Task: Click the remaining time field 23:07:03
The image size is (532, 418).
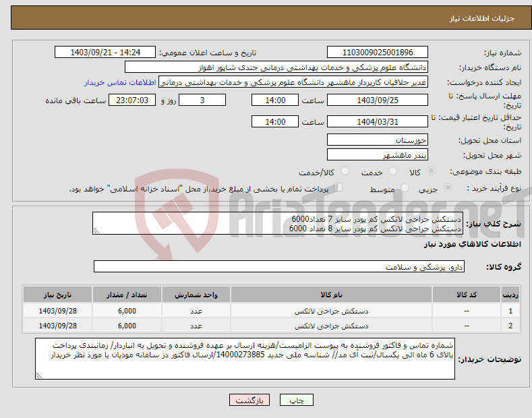Action: (132, 100)
